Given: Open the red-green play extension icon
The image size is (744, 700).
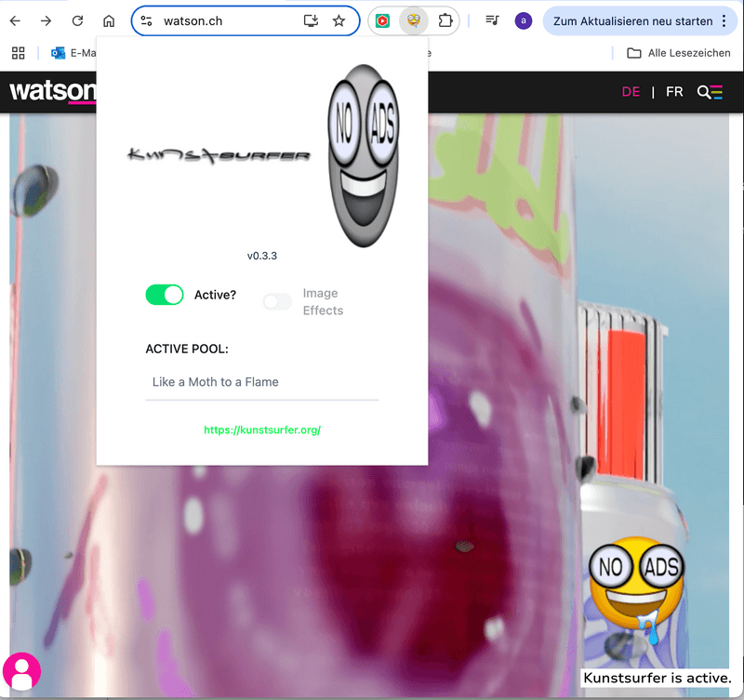Looking at the screenshot, I should [x=382, y=20].
